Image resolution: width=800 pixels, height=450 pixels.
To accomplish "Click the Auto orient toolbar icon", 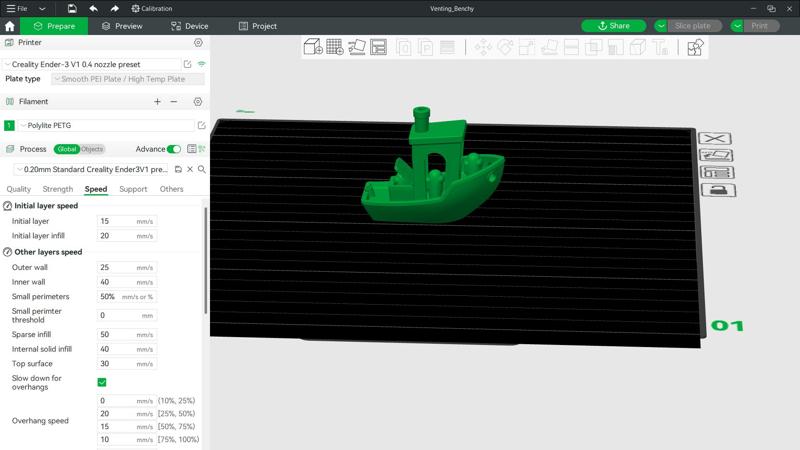I will pos(357,47).
